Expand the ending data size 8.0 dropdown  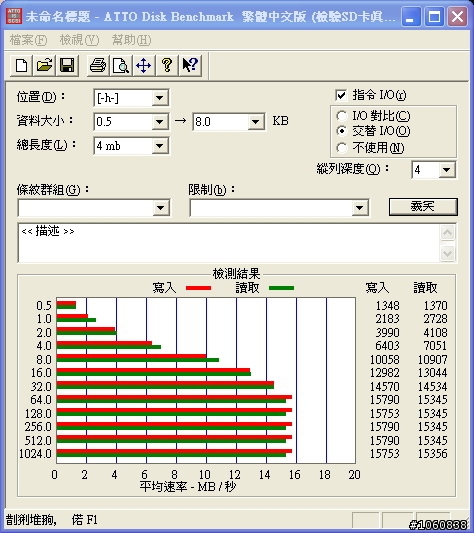point(256,122)
